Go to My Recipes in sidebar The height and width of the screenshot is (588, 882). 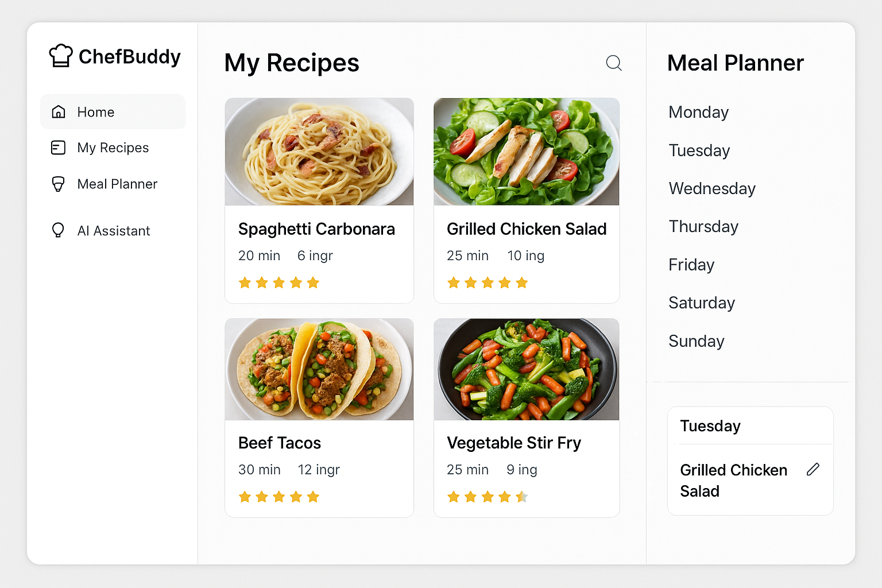[113, 148]
